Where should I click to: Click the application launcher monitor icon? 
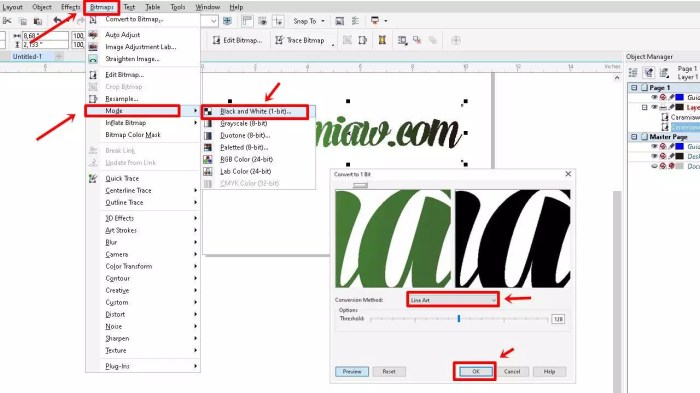[375, 21]
